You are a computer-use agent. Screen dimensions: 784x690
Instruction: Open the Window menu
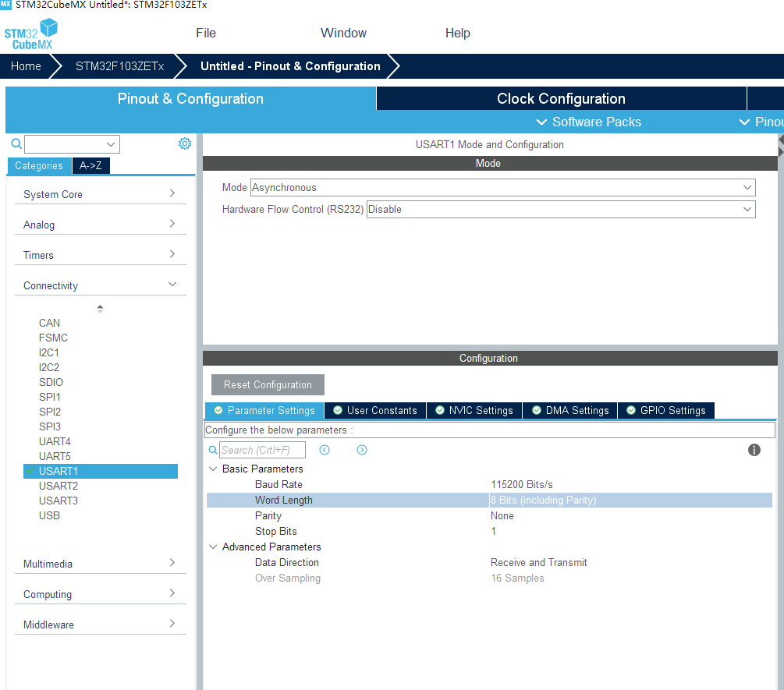coord(343,33)
